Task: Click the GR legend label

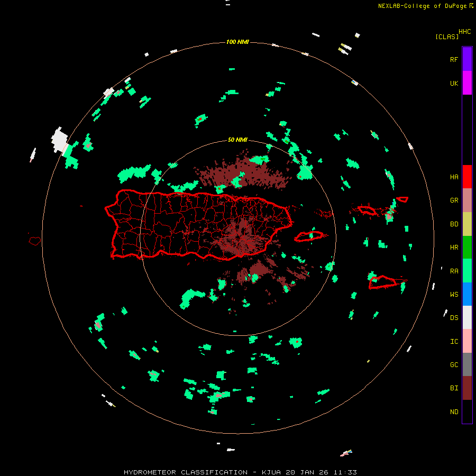Action: tap(454, 200)
